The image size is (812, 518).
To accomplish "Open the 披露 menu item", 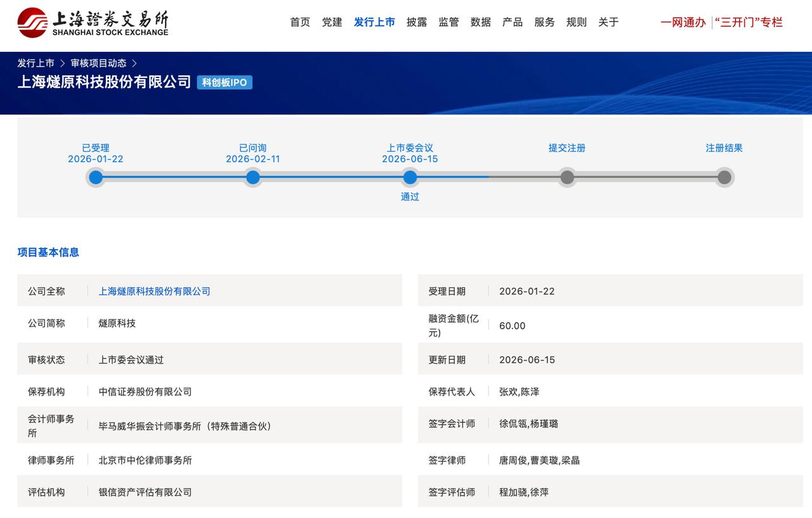I will (417, 22).
